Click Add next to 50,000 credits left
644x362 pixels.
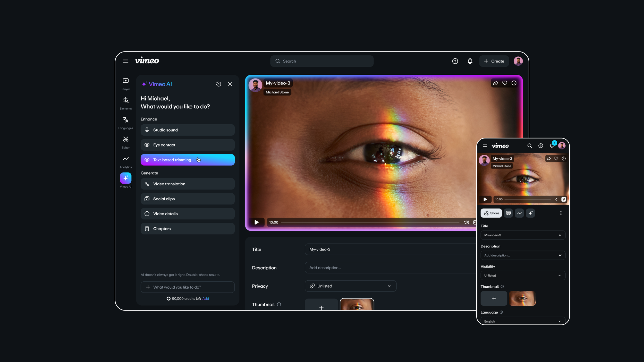pyautogui.click(x=206, y=298)
